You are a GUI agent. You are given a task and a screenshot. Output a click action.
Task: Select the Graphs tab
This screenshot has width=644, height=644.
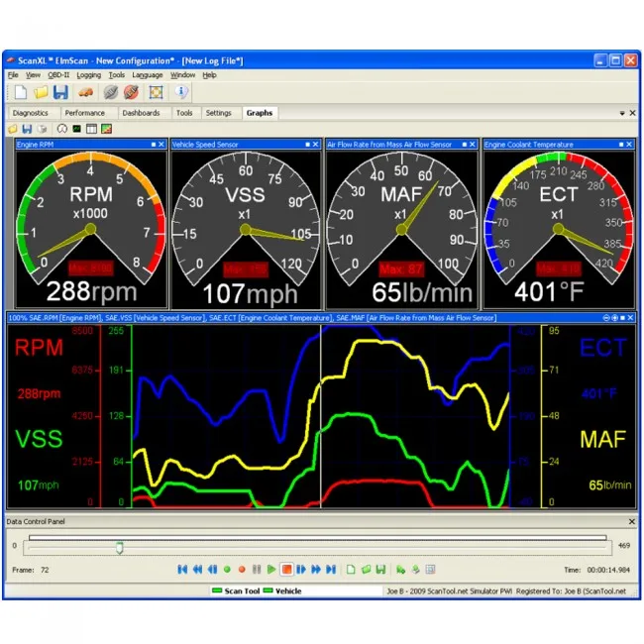(x=260, y=113)
